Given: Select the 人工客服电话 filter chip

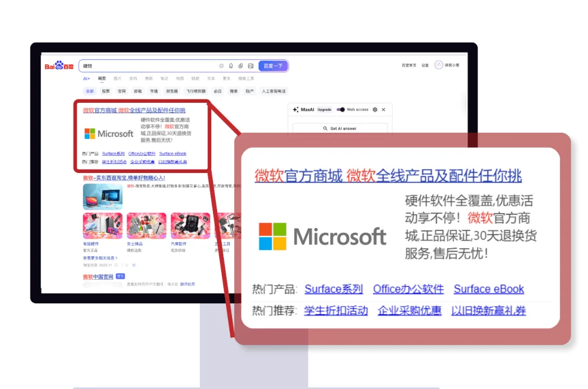Looking at the screenshot, I should (274, 91).
